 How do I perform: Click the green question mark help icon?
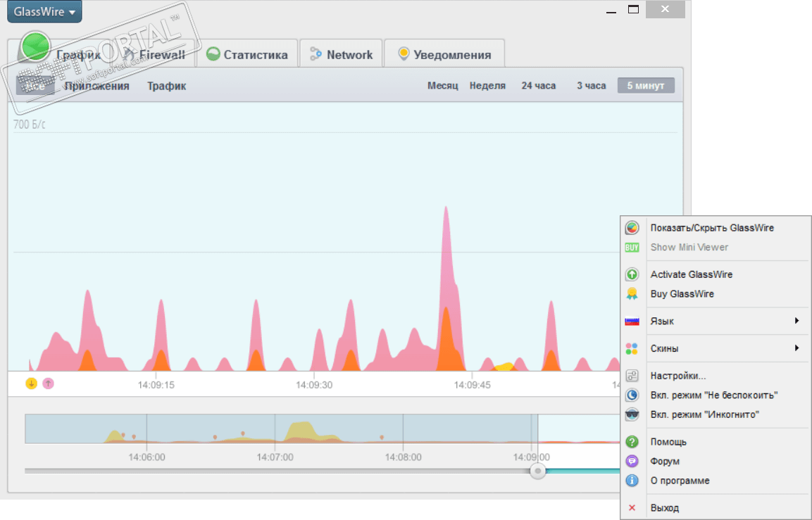(x=632, y=442)
